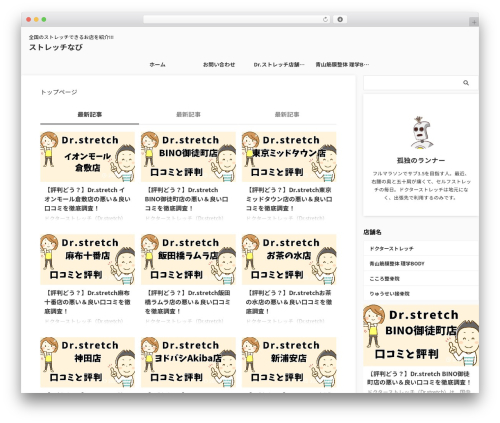Click the site title ストレッチなび

point(56,47)
